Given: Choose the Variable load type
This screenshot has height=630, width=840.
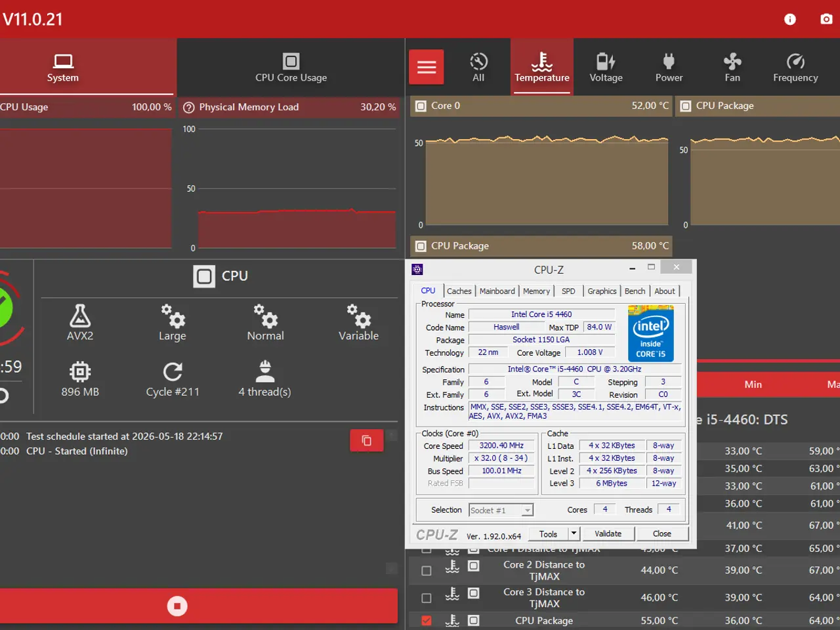Looking at the screenshot, I should coord(358,322).
